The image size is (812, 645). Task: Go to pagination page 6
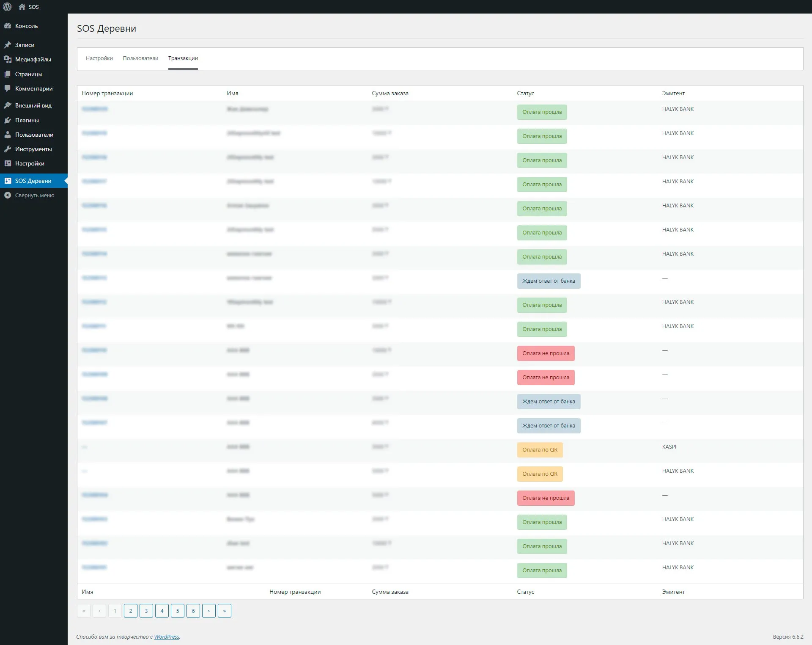point(193,611)
